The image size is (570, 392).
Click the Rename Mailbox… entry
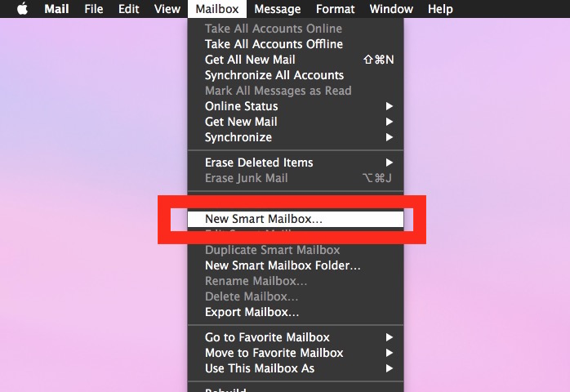tap(296, 281)
